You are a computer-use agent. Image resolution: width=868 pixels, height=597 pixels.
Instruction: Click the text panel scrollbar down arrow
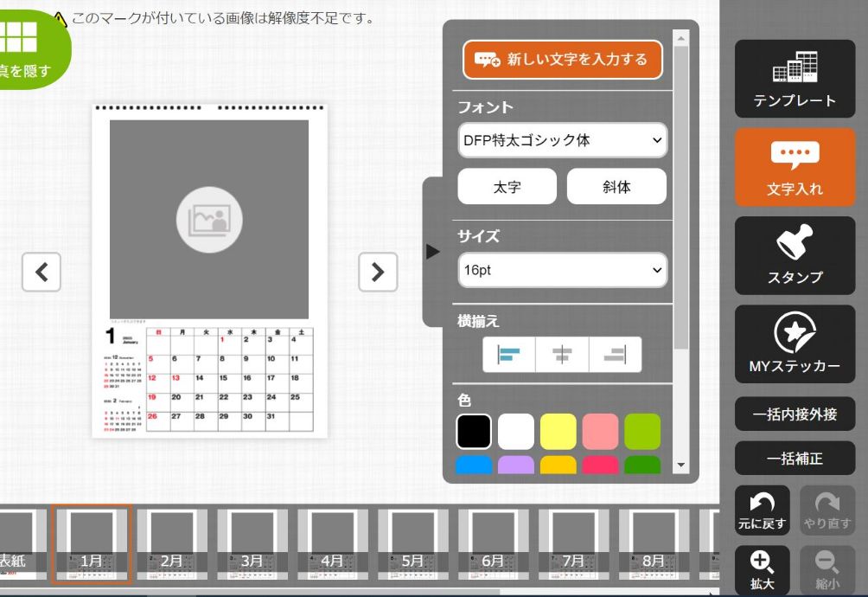(681, 465)
